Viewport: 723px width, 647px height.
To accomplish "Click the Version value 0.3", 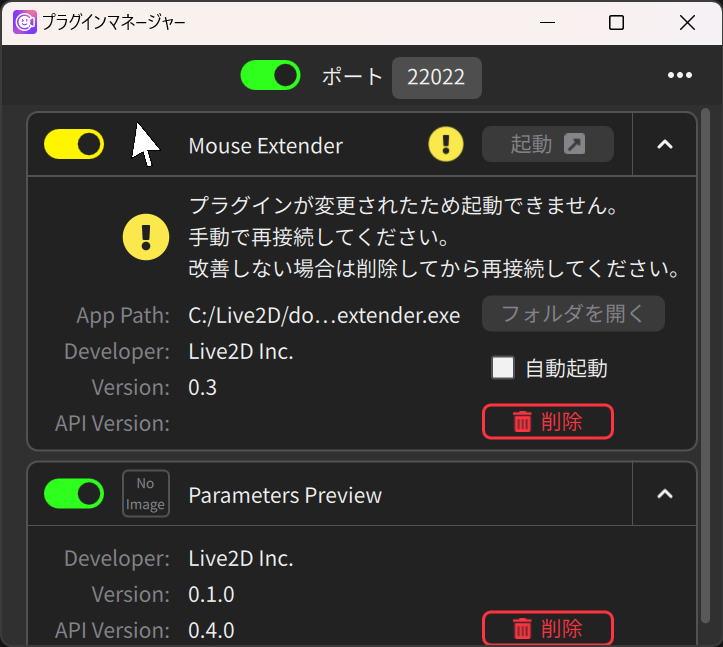I will (202, 387).
